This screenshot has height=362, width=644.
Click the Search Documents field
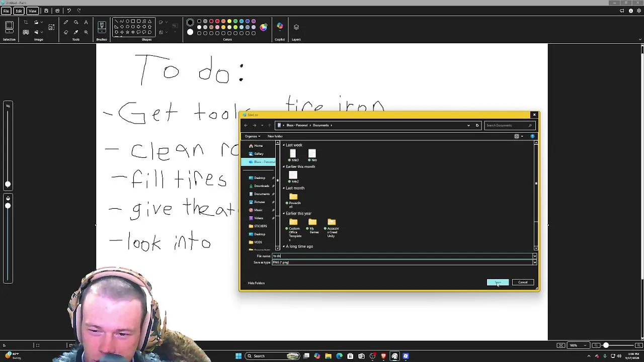tap(509, 125)
